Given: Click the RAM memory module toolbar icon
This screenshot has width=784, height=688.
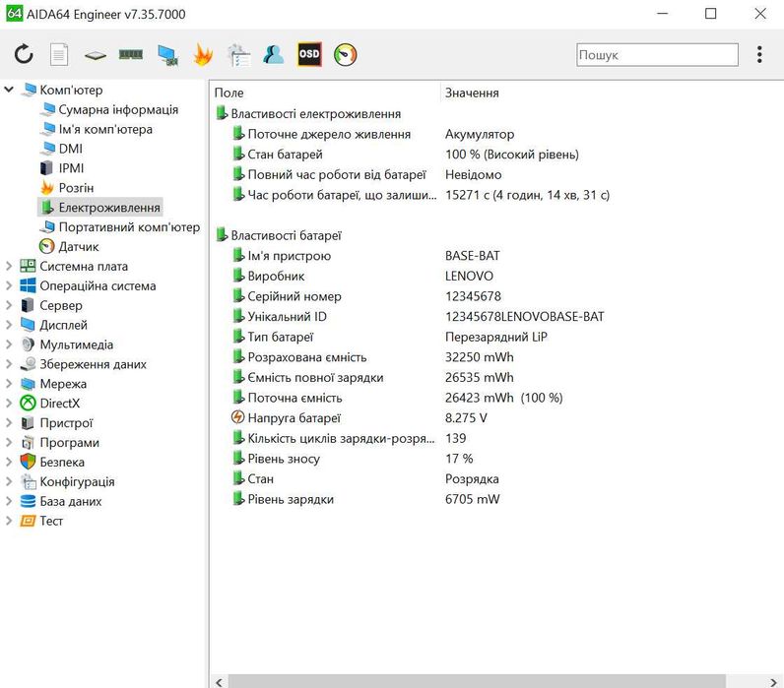Looking at the screenshot, I should 131,54.
